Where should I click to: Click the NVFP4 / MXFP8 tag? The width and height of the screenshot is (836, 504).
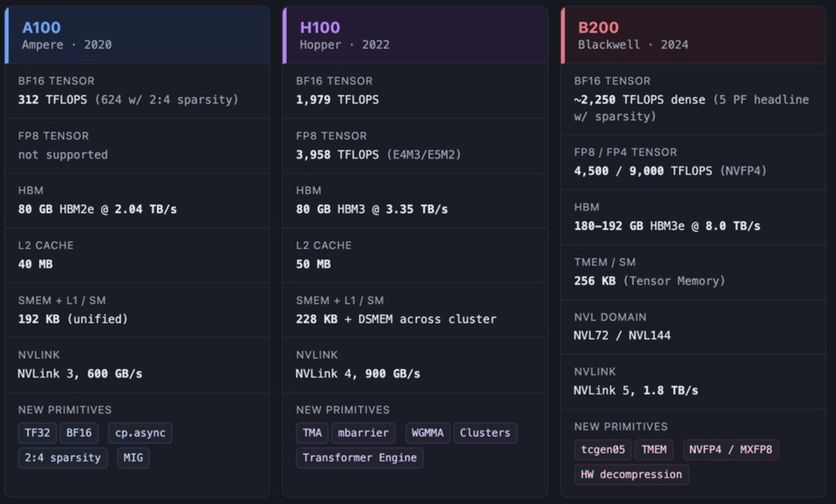(731, 450)
